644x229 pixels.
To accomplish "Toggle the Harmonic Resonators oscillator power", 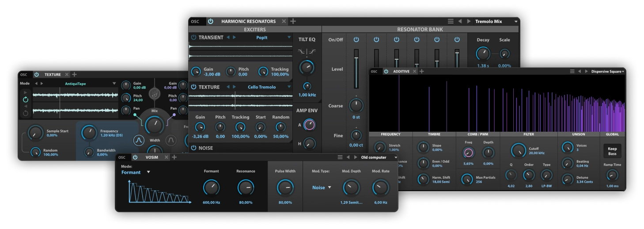I will pyautogui.click(x=211, y=21).
